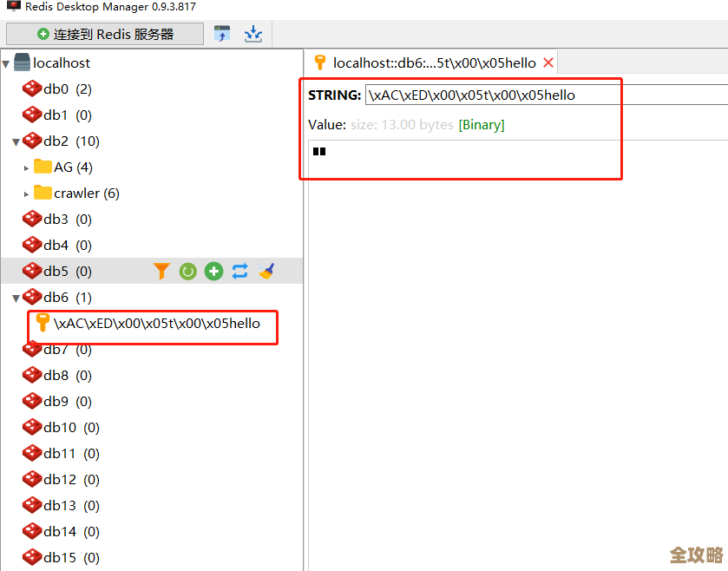
Task: Expand the crawler folder
Action: pos(26,194)
